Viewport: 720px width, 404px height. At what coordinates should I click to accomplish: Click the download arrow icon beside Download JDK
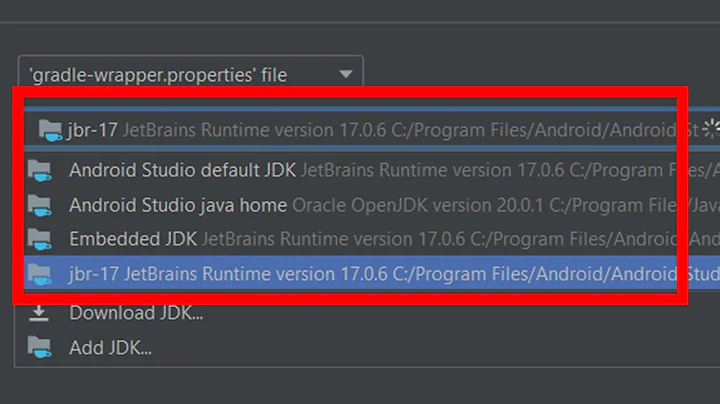point(39,313)
